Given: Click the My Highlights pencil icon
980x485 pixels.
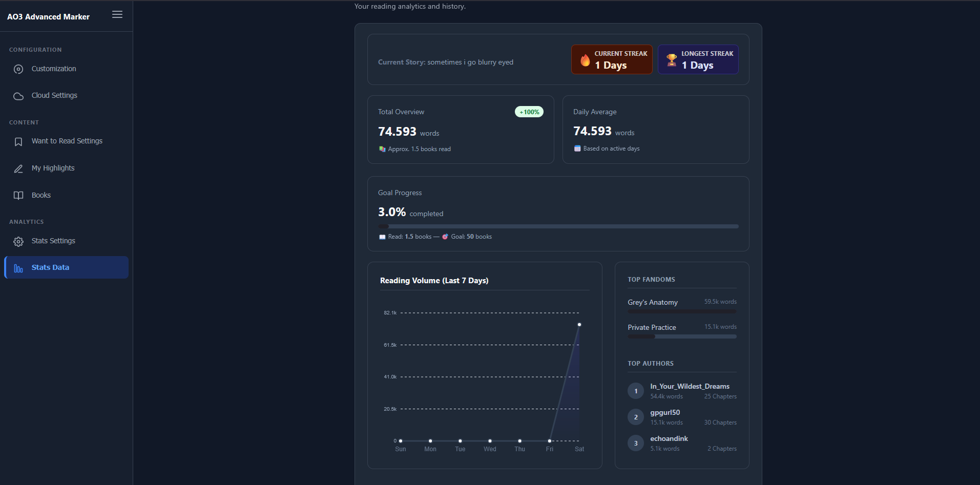Looking at the screenshot, I should click(x=18, y=168).
